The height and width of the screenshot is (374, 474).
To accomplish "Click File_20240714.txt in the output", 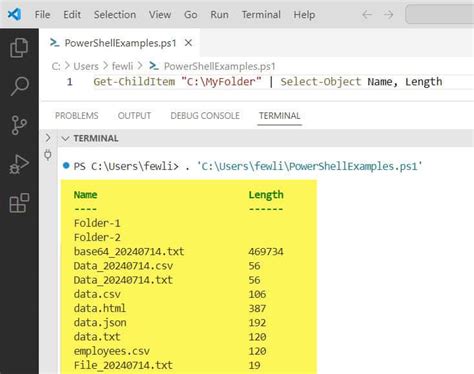I will click(x=123, y=365).
